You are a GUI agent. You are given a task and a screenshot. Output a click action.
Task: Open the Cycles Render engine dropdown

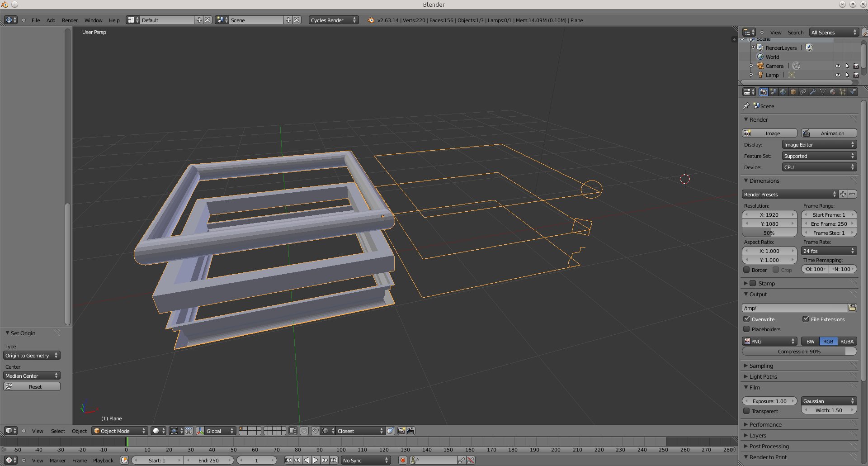[333, 20]
